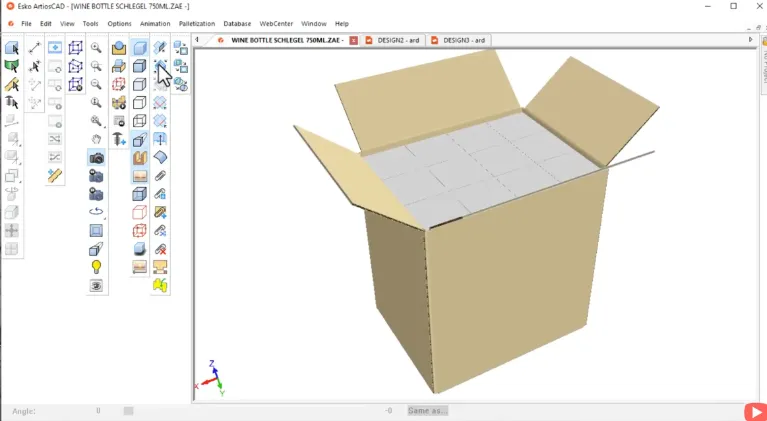Toggle red wireframe cube view mode
Viewport: 767px width, 421px height.
click(140, 212)
